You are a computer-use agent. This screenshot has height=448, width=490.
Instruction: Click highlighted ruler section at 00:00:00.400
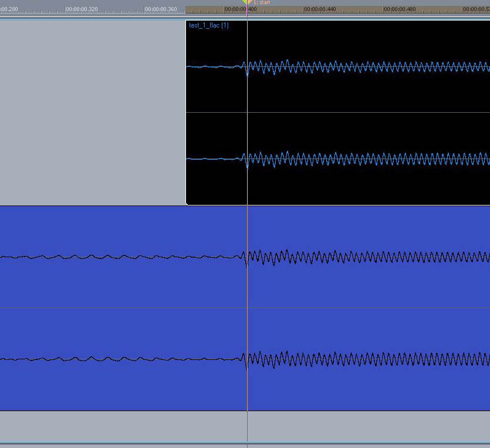pos(236,9)
